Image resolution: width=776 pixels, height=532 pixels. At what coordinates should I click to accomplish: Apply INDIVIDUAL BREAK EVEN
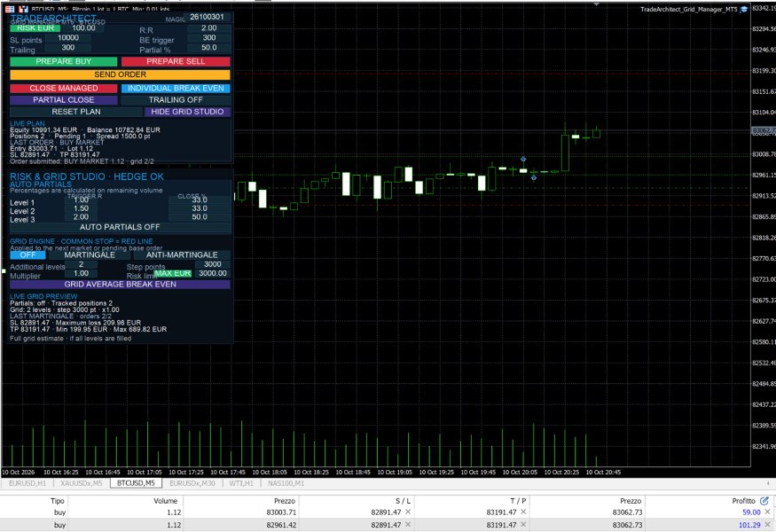pyautogui.click(x=176, y=88)
